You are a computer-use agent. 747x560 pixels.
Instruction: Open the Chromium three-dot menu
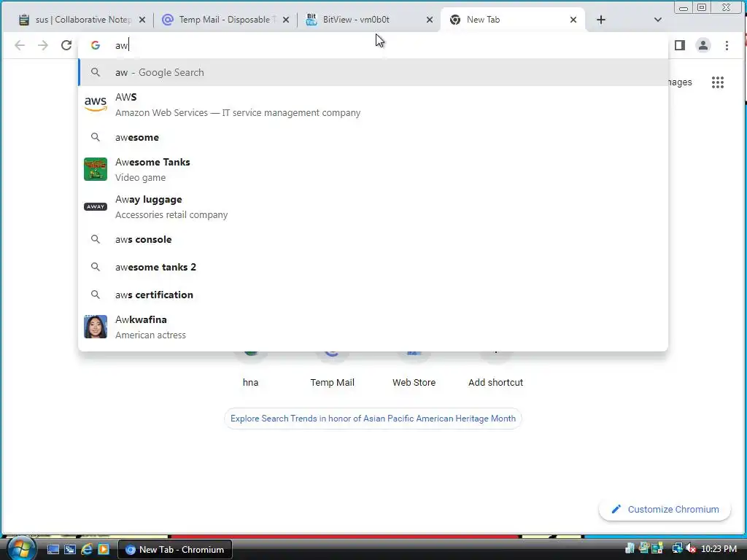click(727, 45)
